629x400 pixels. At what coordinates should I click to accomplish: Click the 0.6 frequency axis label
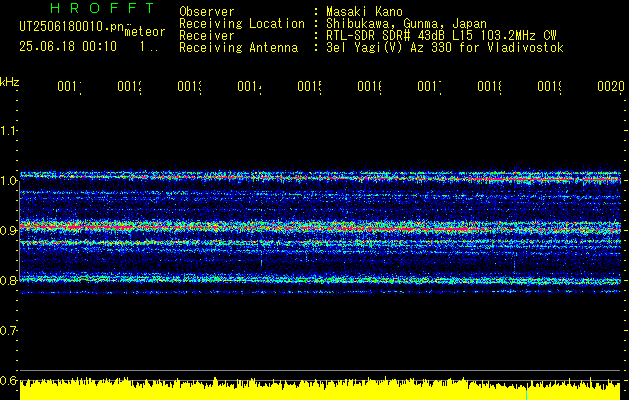click(x=9, y=380)
